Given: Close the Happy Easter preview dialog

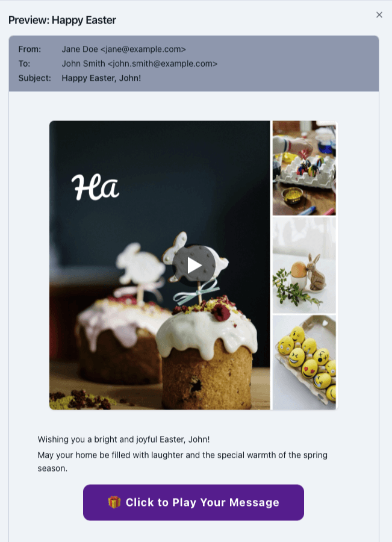Looking at the screenshot, I should [379, 15].
